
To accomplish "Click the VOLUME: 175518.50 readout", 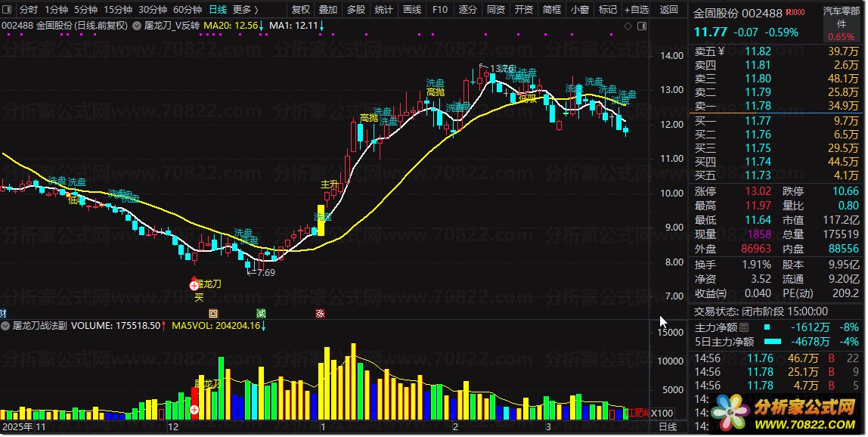I will tap(116, 326).
